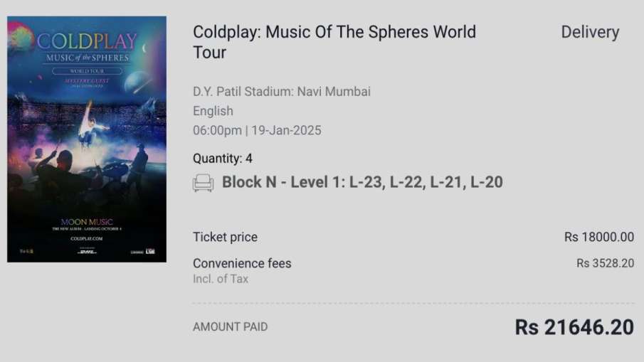The height and width of the screenshot is (362, 644).
Task: Click the Rs 18000.00 ticket price amount
Action: [x=599, y=237]
